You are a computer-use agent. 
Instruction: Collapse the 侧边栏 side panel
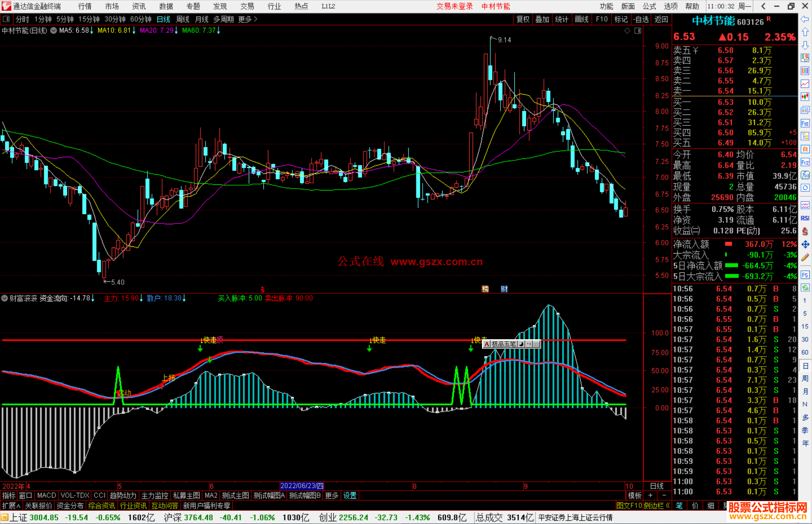click(x=657, y=506)
